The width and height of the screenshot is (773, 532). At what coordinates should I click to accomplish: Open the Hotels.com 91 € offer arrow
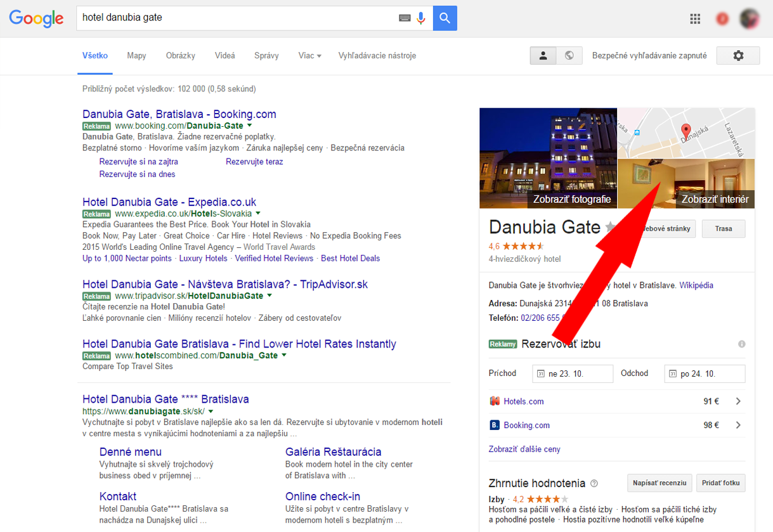[x=738, y=401]
